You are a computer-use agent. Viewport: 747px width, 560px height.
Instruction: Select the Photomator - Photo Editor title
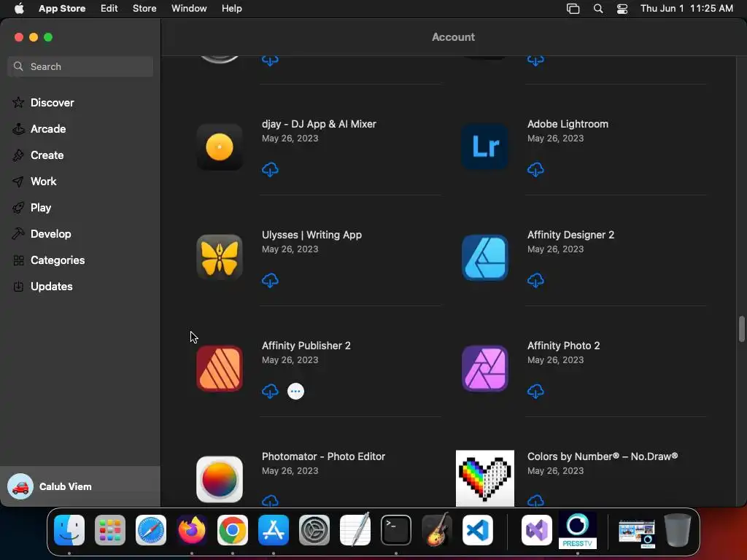(x=323, y=456)
